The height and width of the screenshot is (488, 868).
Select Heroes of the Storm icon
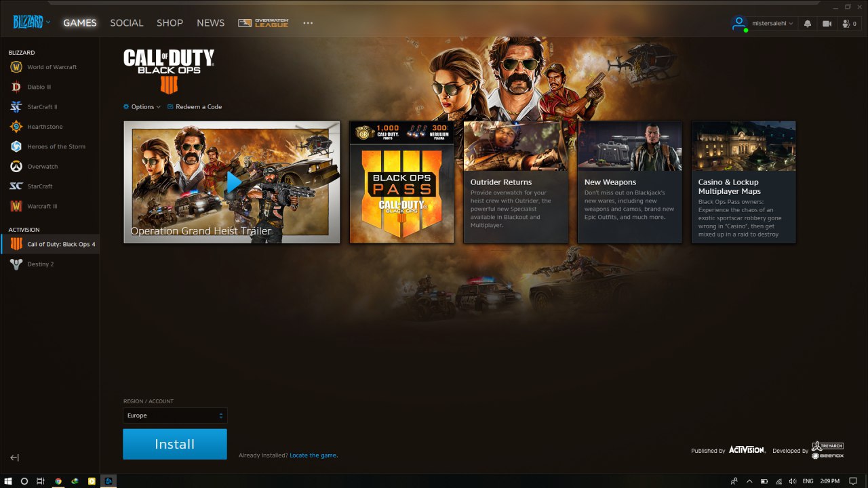pos(16,146)
